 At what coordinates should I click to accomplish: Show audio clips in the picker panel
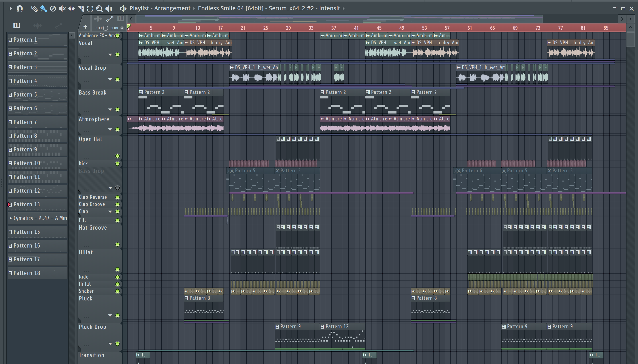(x=37, y=25)
